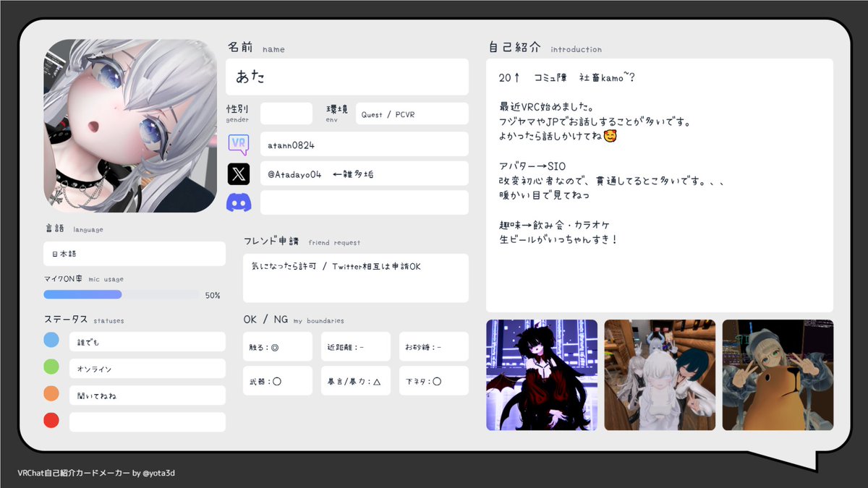
Task: Click the X (Twitter) icon
Action: pyautogui.click(x=239, y=173)
